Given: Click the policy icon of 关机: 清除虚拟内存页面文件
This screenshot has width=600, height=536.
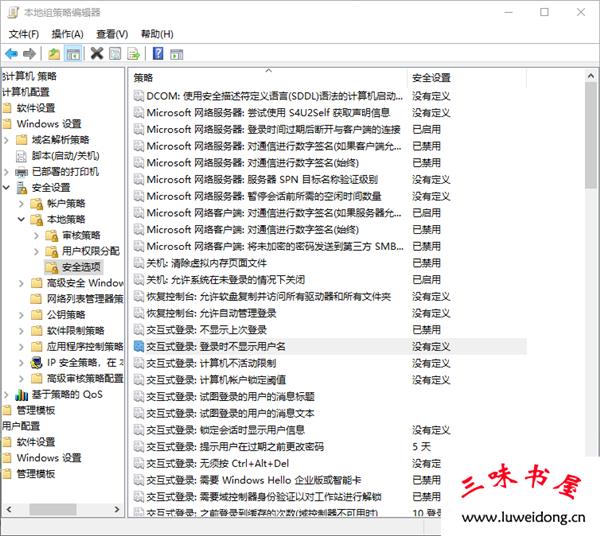Looking at the screenshot, I should (139, 263).
